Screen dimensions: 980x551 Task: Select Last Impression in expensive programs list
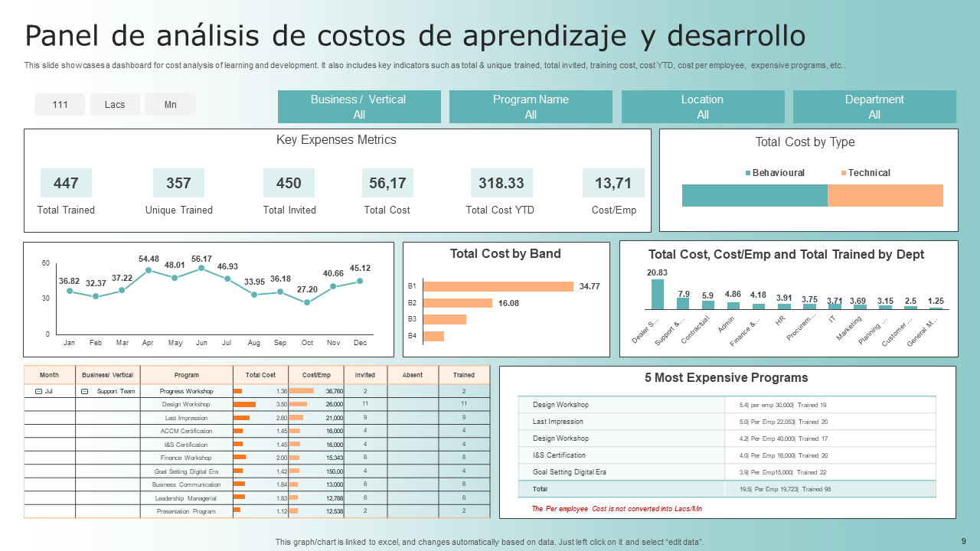tap(727, 422)
